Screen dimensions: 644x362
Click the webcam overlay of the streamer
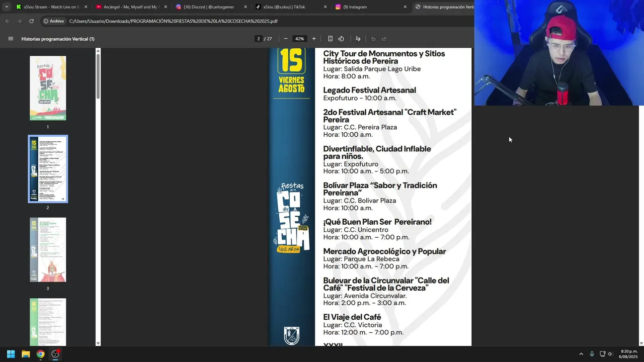point(559,53)
